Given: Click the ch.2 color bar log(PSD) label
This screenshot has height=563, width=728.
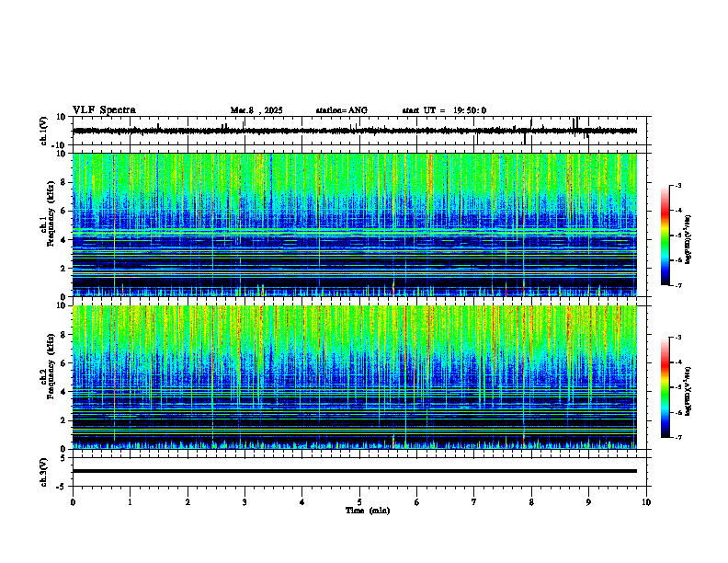Looking at the screenshot, I should click(688, 391).
